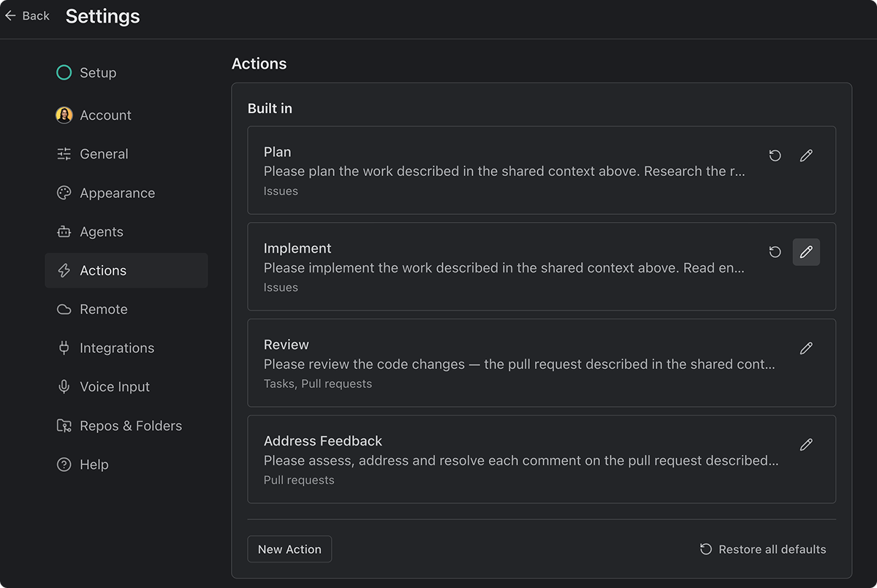This screenshot has width=877, height=588.
Task: Click the Appearance palette icon
Action: [x=64, y=193]
